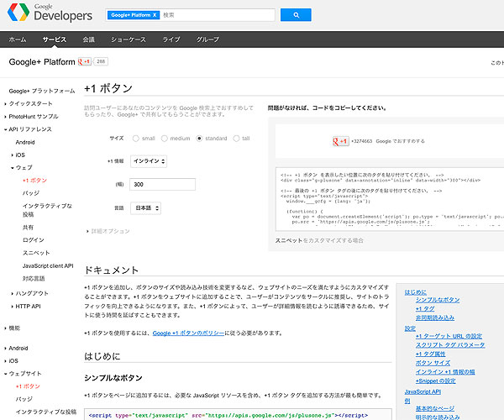Open Google+ プラットフォーム sidebar link
Image resolution: width=504 pixels, height=420 pixels.
(x=42, y=91)
